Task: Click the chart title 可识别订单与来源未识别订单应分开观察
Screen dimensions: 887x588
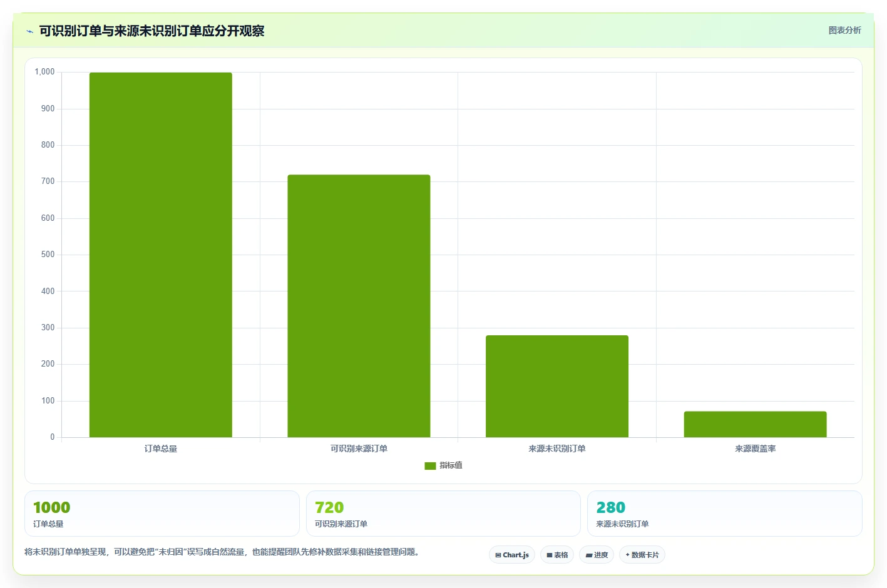Action: 151,31
